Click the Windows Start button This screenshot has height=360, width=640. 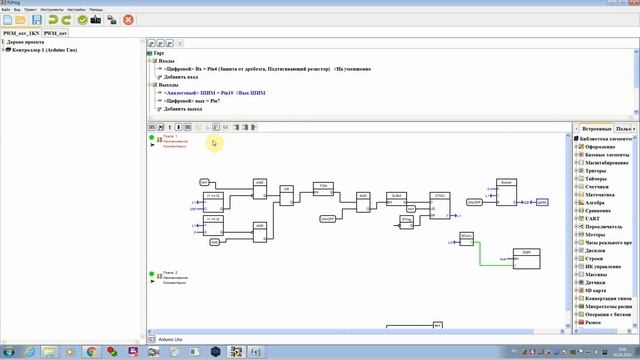tap(9, 352)
